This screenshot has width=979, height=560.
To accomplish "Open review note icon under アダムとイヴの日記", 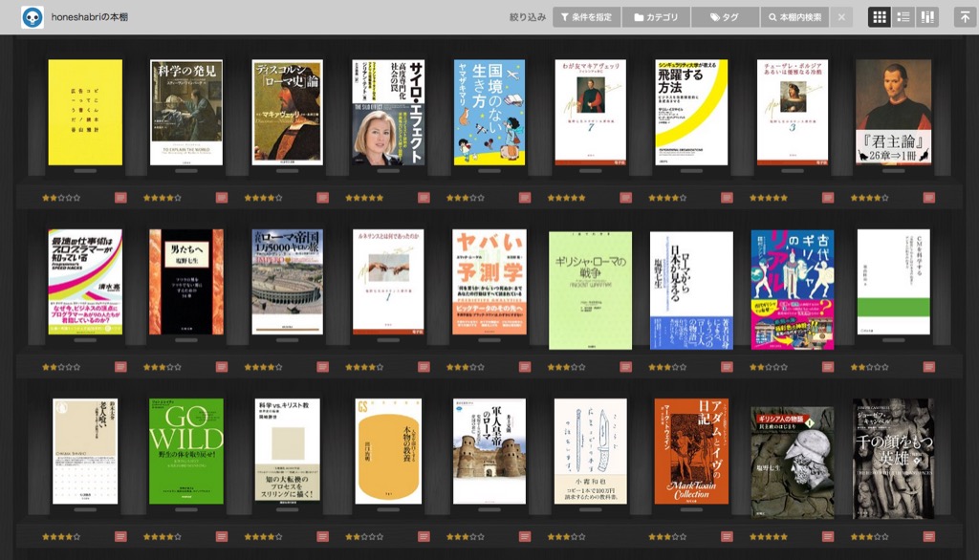I will point(727,536).
